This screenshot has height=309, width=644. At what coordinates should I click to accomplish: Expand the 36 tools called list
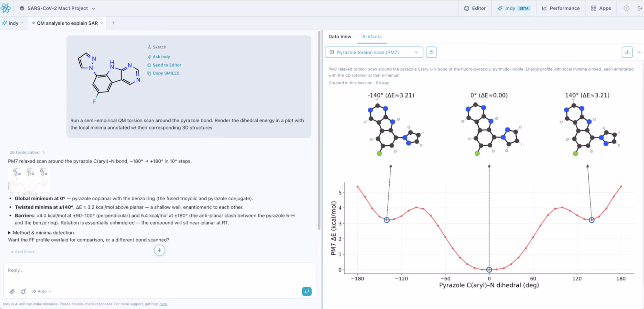coord(27,152)
